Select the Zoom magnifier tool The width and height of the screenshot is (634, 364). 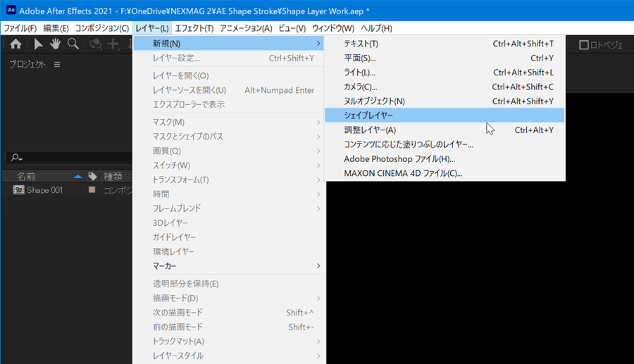pos(73,44)
